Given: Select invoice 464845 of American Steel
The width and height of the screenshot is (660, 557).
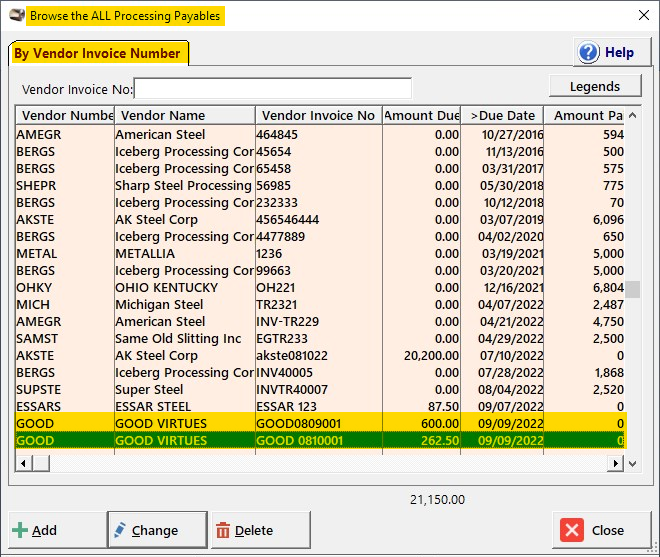Looking at the screenshot, I should coord(320,135).
